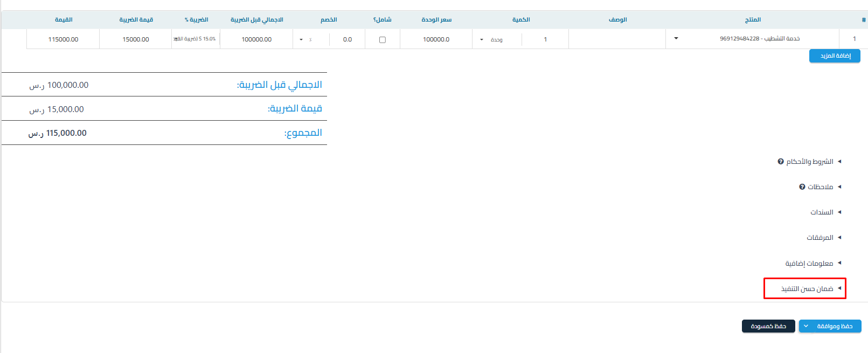Open the product dropdown for خدمة التشطيب
This screenshot has height=353, width=868.
(x=676, y=39)
